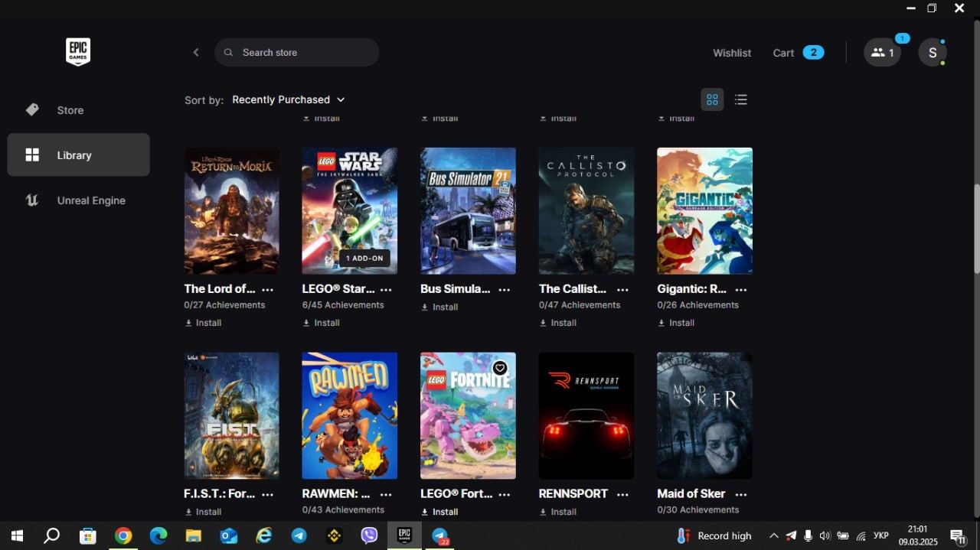Screen dimensions: 980x550
Task: Open Microsoft Edge from the taskbar
Action: 158,535
